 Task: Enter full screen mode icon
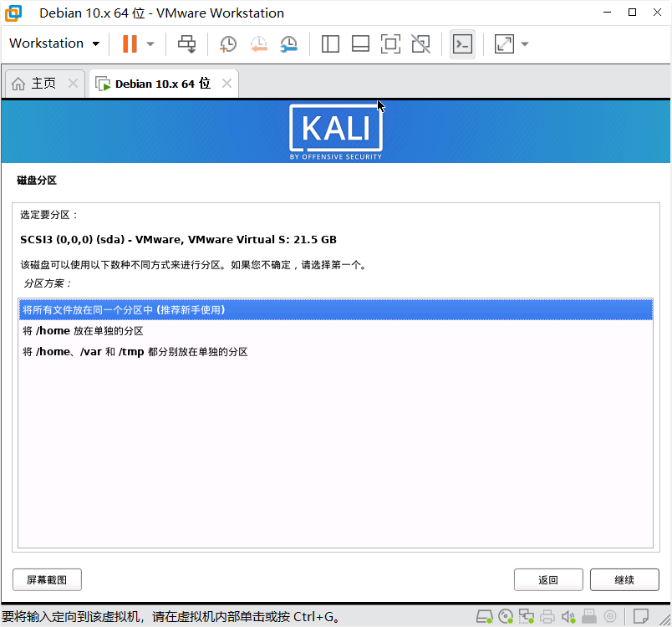coord(390,43)
